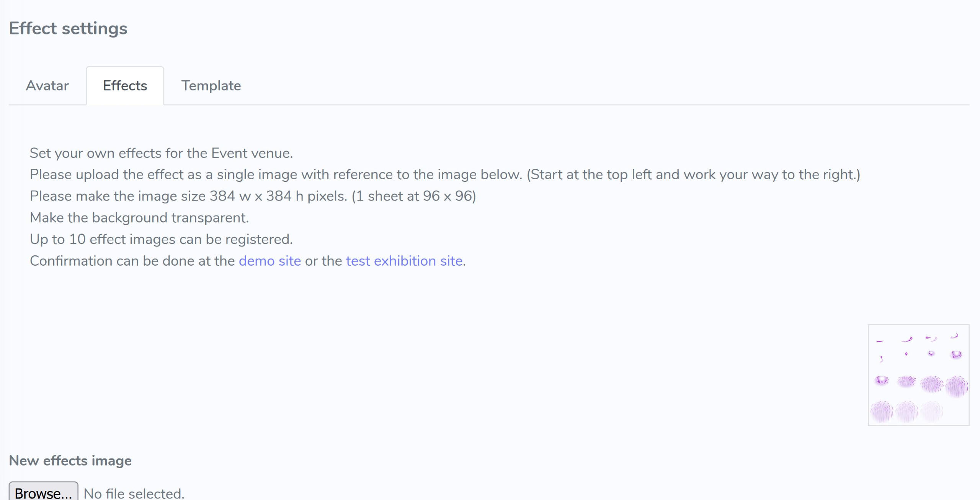Click the New effects image label

point(70,460)
